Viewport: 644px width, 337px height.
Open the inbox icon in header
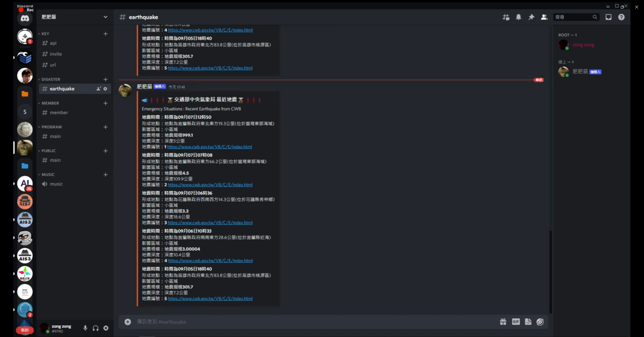(x=608, y=17)
